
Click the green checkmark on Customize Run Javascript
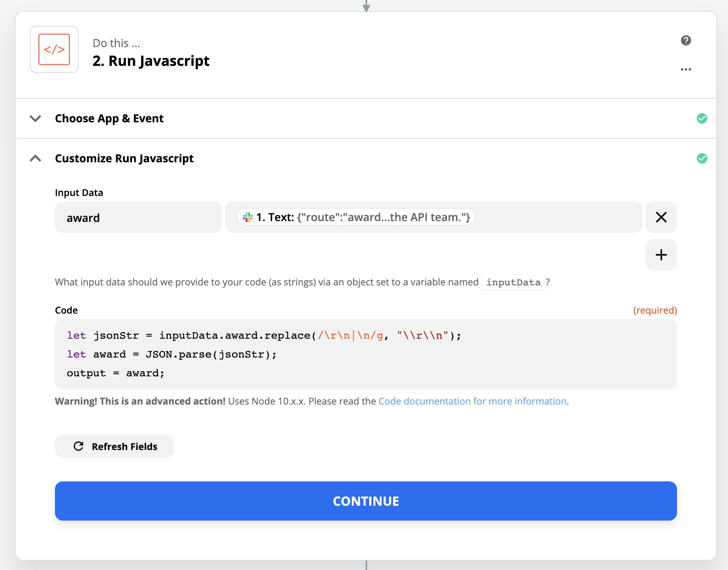point(702,158)
